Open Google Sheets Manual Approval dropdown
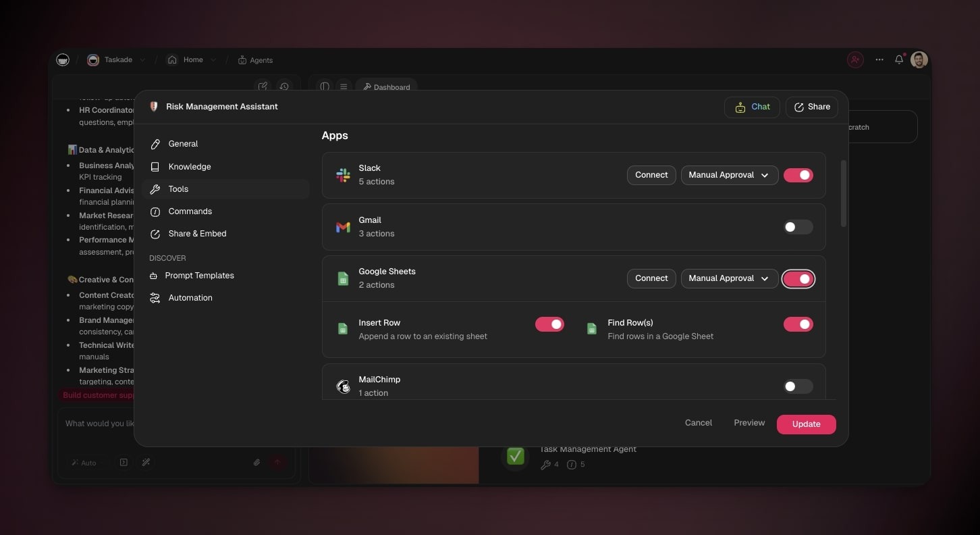The image size is (980, 535). 729,278
